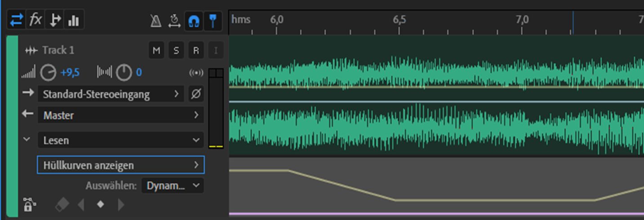Image resolution: width=644 pixels, height=220 pixels.
Task: Click the Track 1 waveform icon
Action: [31, 51]
